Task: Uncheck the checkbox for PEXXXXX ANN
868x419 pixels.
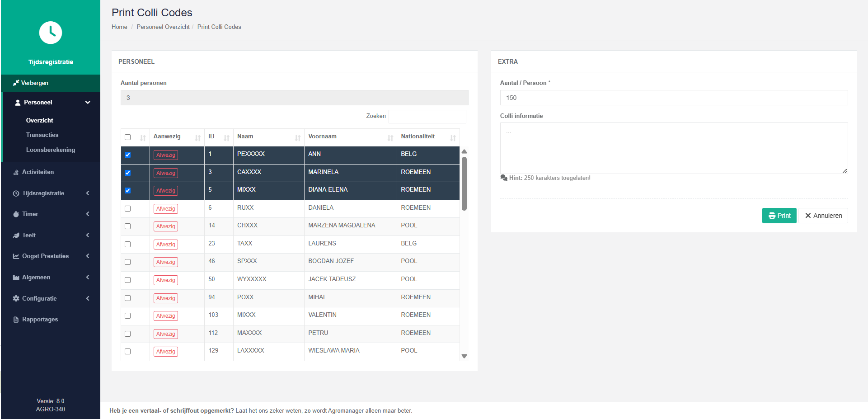Action: pyautogui.click(x=128, y=155)
